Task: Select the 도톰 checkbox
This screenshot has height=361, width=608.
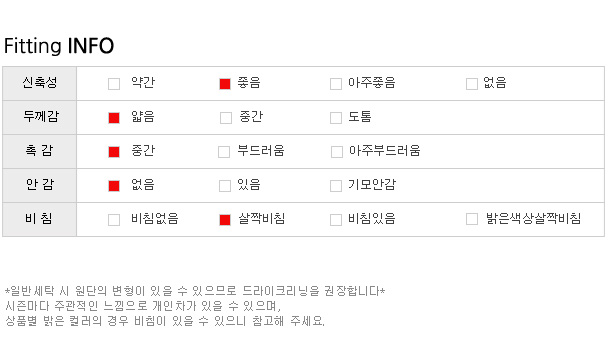Action: click(x=336, y=118)
